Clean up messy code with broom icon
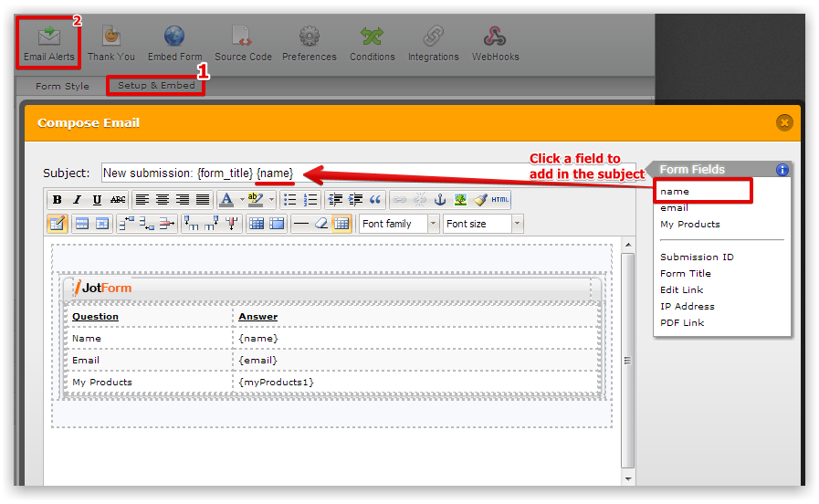819x504 pixels. [480, 200]
